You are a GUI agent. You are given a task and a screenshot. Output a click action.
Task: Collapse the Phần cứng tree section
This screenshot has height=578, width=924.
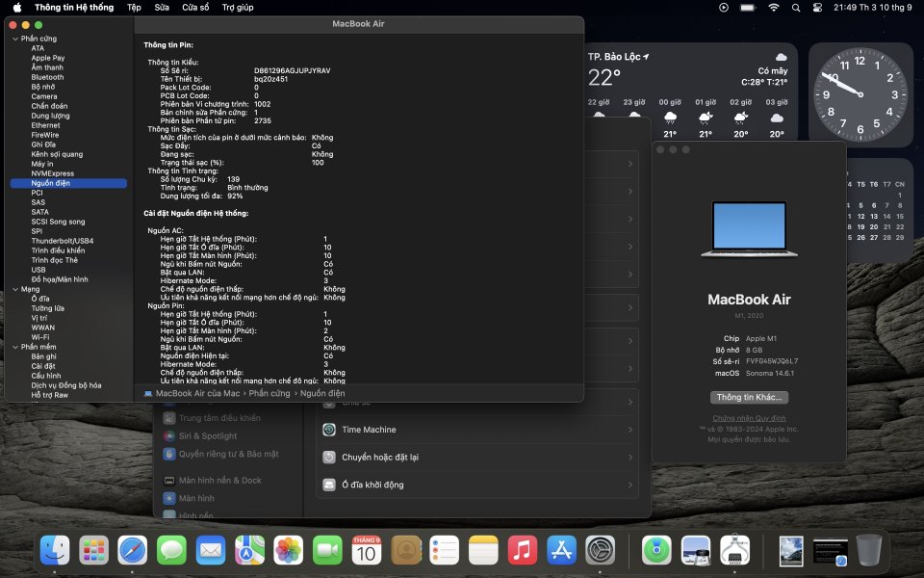point(14,39)
